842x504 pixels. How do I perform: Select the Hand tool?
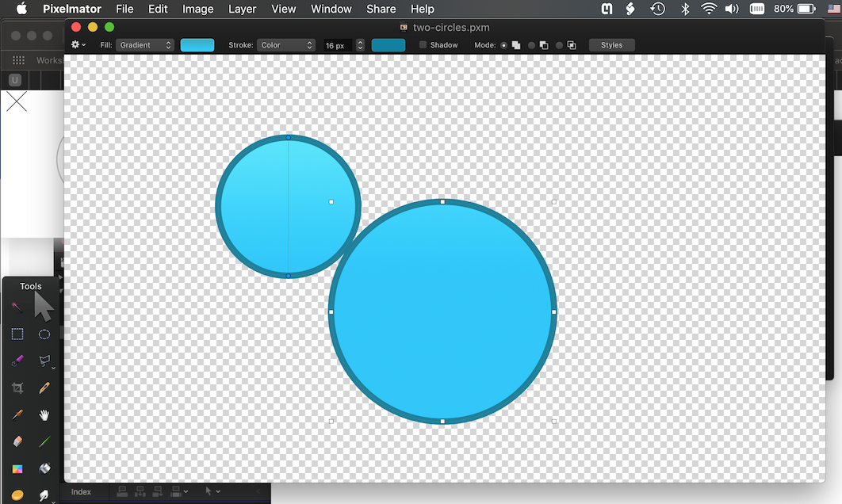tap(44, 414)
